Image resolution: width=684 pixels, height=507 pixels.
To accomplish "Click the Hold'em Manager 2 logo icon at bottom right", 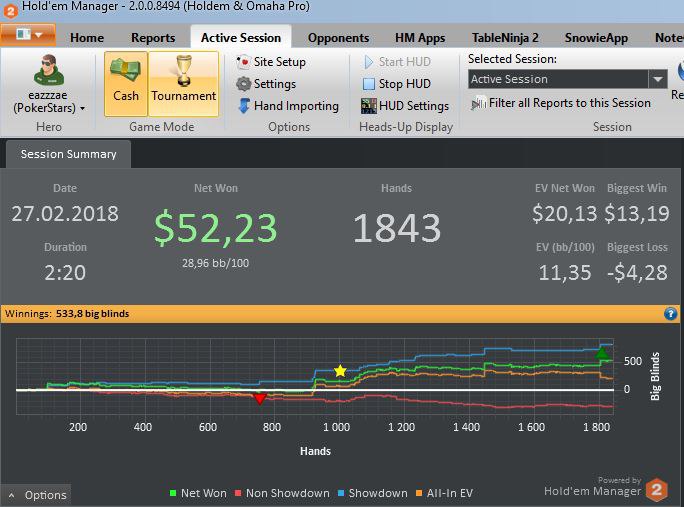I will (x=657, y=489).
